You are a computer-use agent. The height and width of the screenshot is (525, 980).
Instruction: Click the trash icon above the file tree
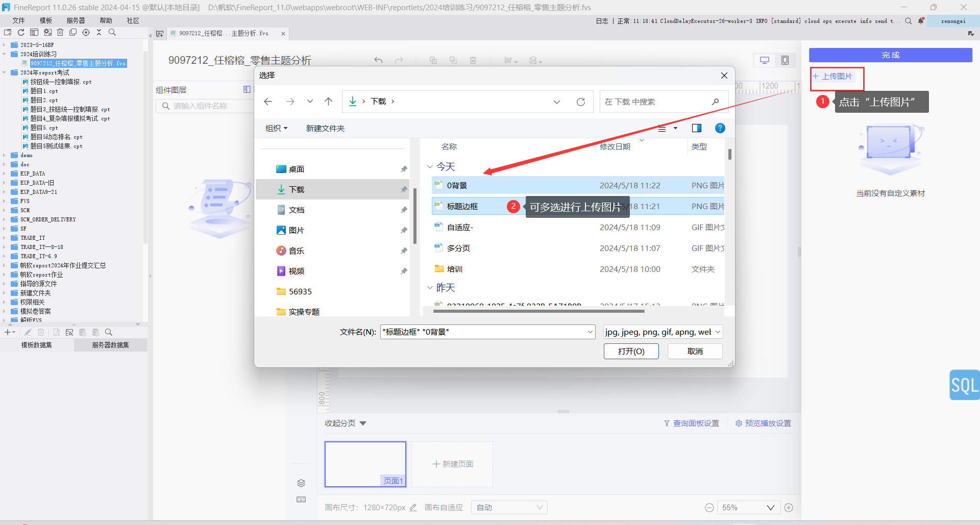pyautogui.click(x=60, y=32)
